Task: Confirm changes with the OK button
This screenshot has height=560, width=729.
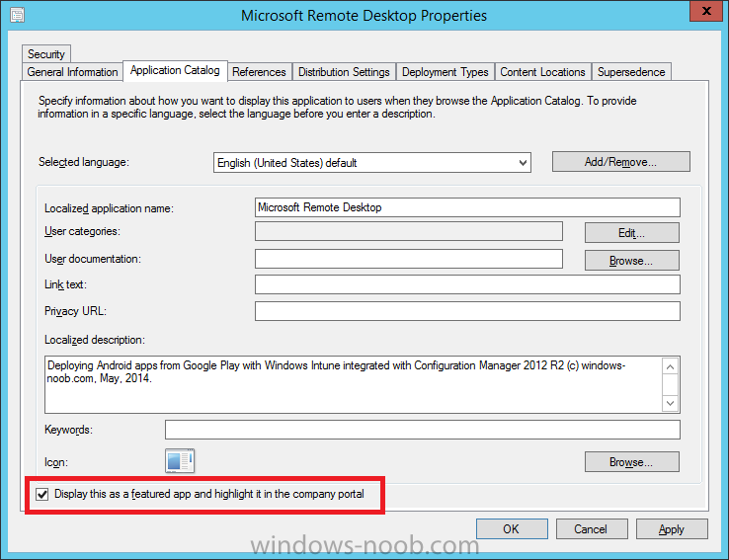Action: (512, 528)
